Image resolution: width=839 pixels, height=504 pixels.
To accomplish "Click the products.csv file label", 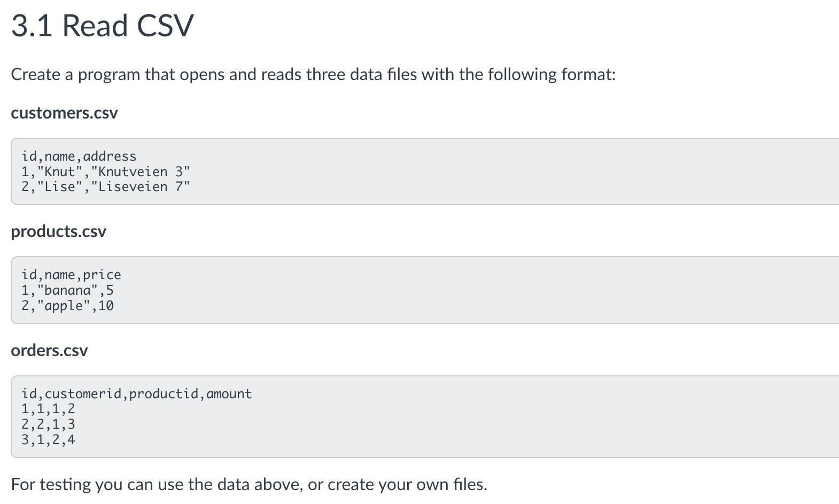I will point(58,232).
